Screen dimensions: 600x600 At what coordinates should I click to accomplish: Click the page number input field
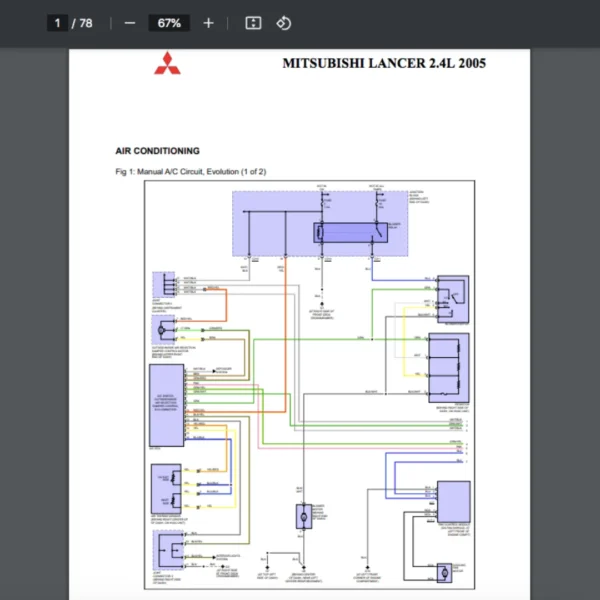tap(58, 22)
